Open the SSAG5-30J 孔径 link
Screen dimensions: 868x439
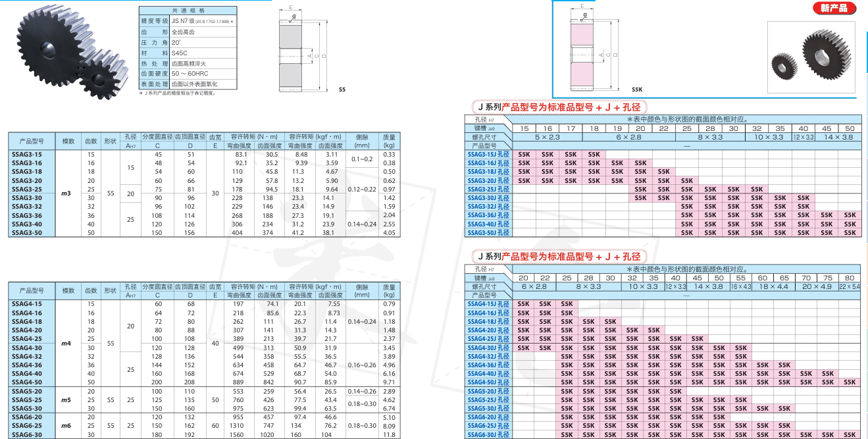tap(488, 408)
